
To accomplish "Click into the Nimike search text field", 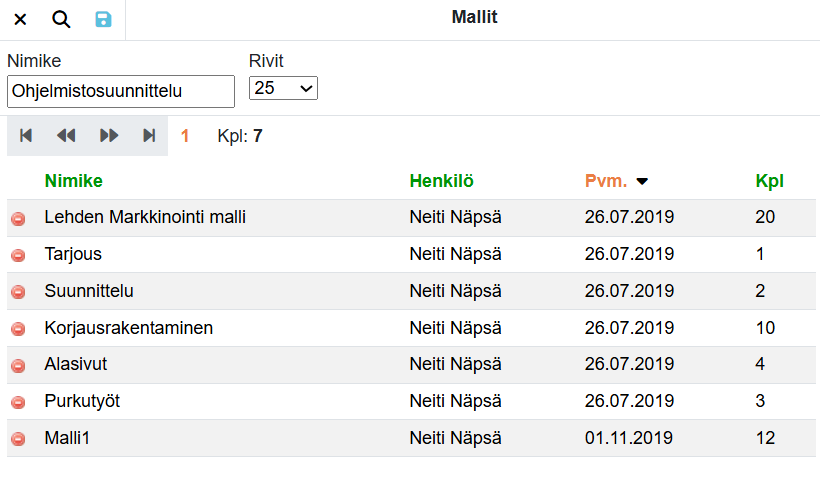I will [x=120, y=91].
